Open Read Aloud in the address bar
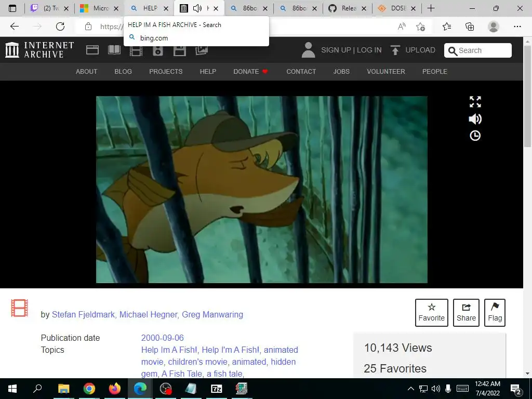The image size is (532, 399). (402, 26)
